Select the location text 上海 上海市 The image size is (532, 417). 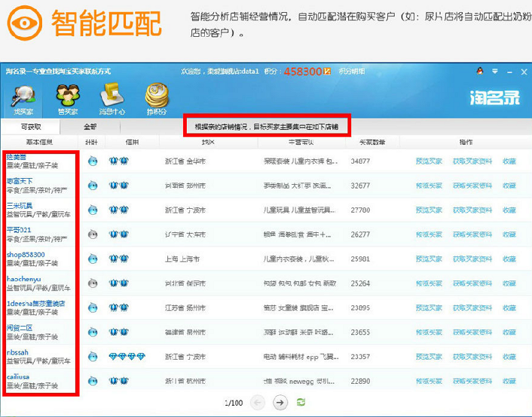182,259
